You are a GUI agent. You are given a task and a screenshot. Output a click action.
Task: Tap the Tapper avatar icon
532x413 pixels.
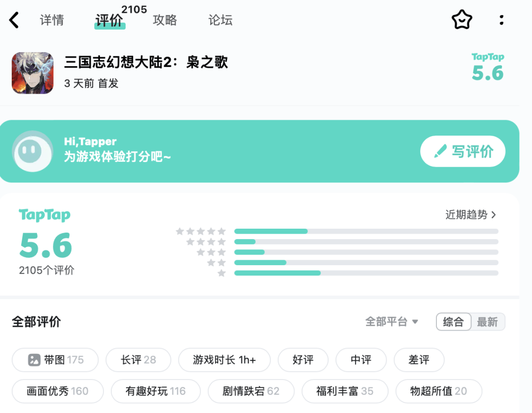pyautogui.click(x=33, y=151)
